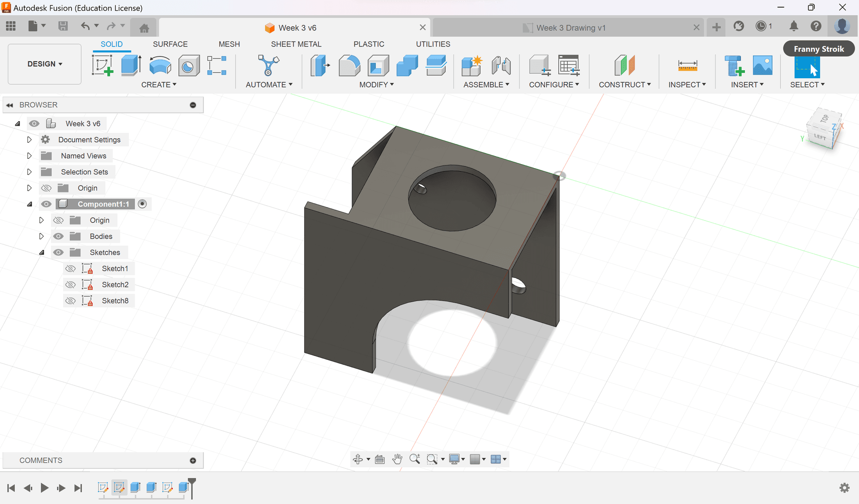Switch to the MESH tab
859x504 pixels.
(x=229, y=44)
